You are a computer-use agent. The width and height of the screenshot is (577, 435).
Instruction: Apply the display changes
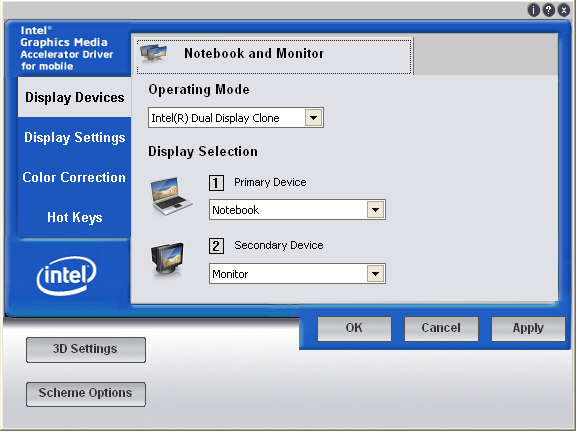(528, 328)
